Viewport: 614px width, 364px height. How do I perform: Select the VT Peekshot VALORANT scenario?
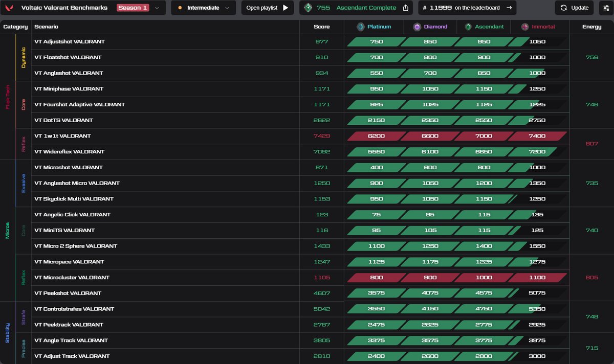[x=68, y=293]
